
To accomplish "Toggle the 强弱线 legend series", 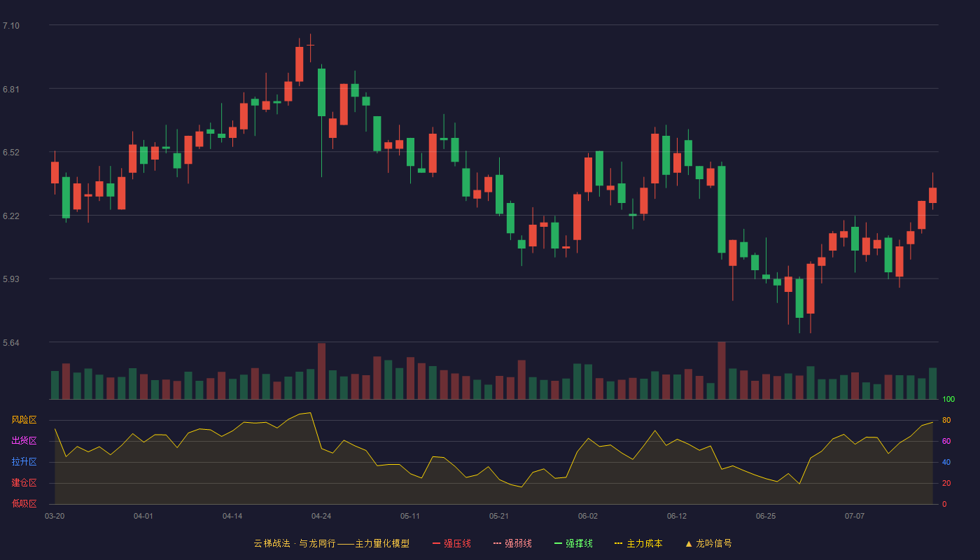I will (x=512, y=543).
